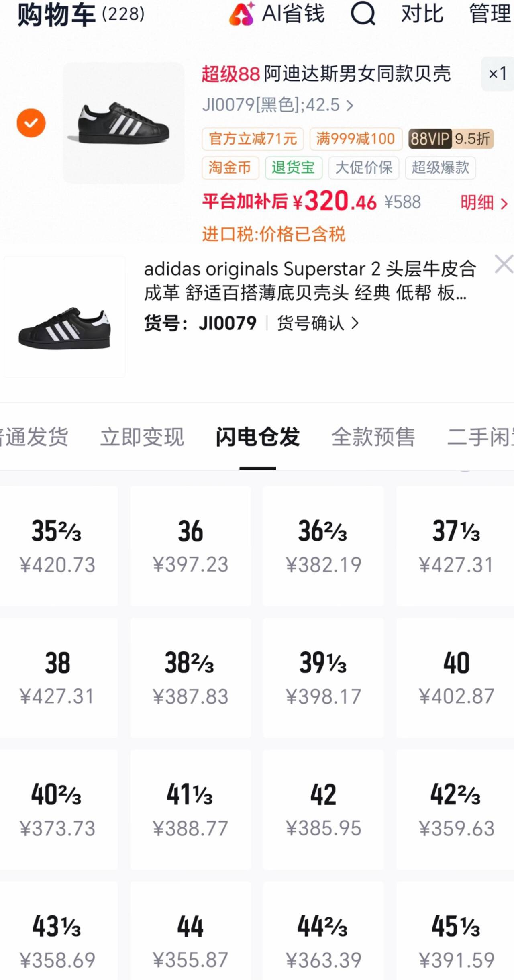Tap the 88VIP 9.5折 badge
The image size is (514, 980).
tap(451, 139)
